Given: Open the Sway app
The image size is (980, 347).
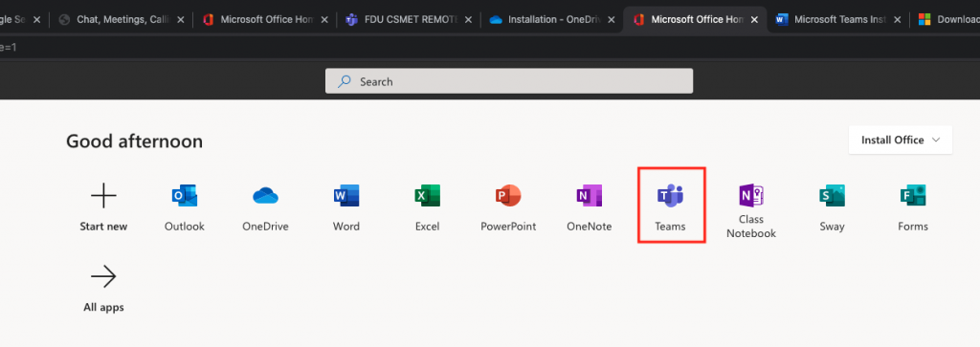Looking at the screenshot, I should 832,207.
